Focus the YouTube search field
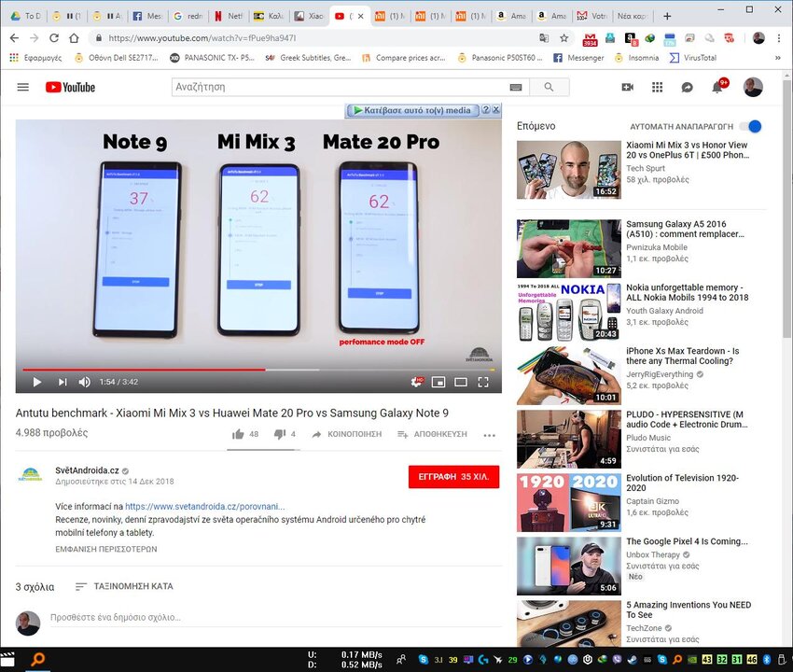Viewport: 793px width, 672px height. pyautogui.click(x=341, y=87)
